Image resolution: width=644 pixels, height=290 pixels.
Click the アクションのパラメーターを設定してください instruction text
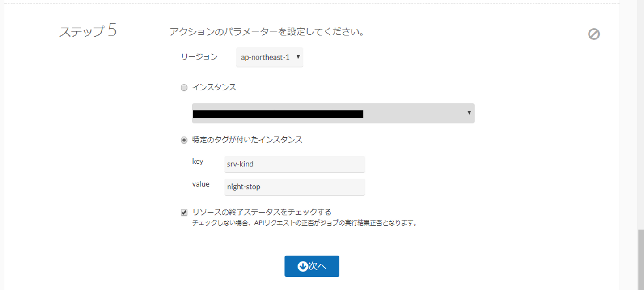[x=266, y=32]
